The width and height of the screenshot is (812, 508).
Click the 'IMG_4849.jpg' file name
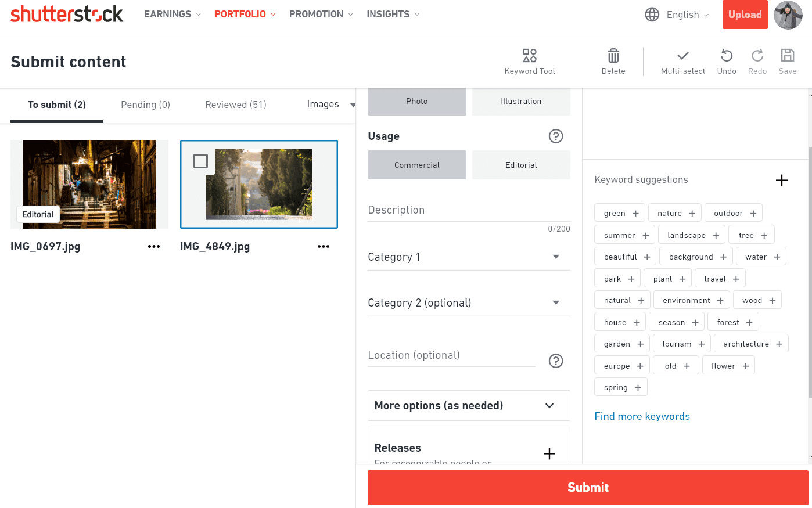(215, 247)
